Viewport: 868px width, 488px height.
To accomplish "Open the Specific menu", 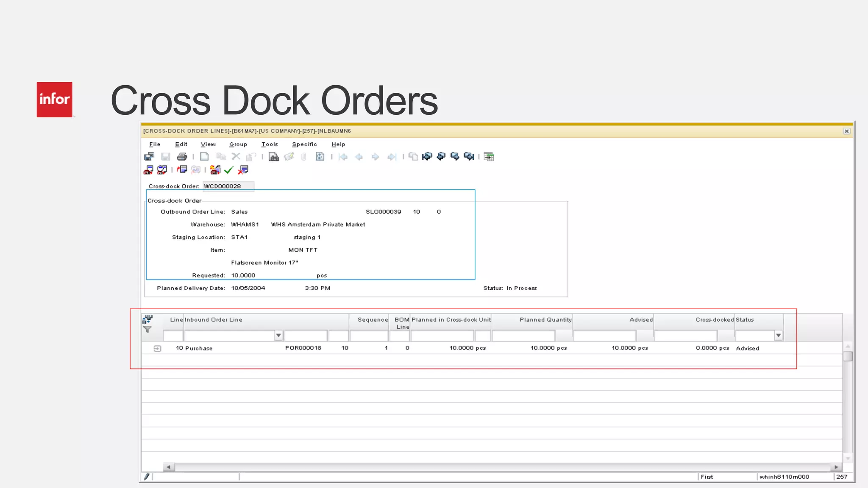I will 304,144.
